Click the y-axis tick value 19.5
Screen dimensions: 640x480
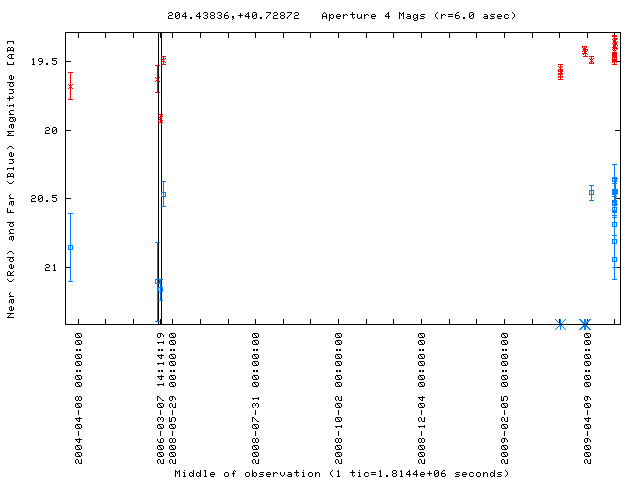pos(44,62)
